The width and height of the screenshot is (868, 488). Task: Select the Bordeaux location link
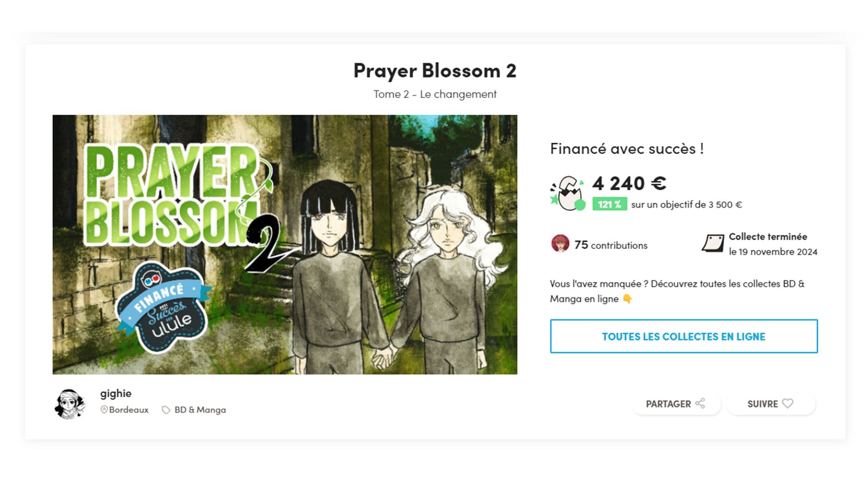(x=129, y=410)
